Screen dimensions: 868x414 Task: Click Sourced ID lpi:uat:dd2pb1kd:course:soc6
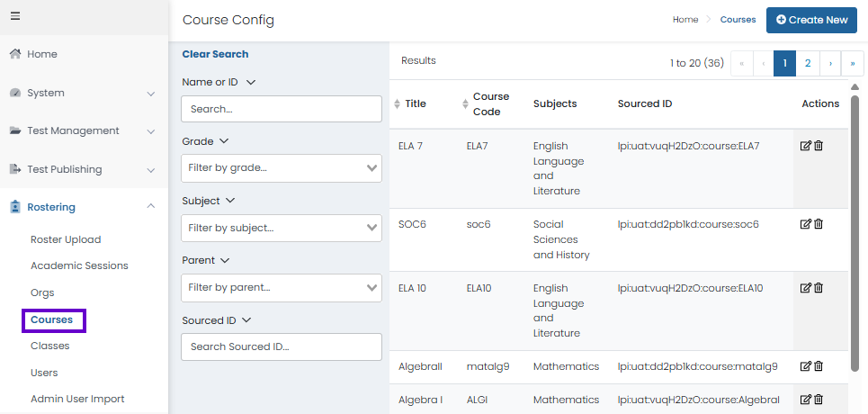click(688, 224)
